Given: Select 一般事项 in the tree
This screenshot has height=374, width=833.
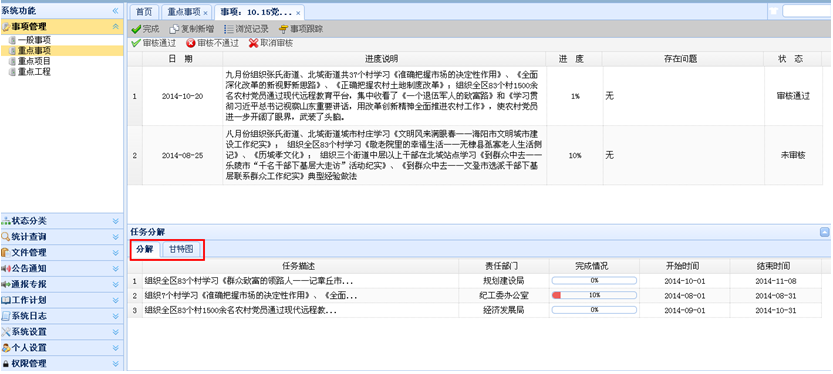Looking at the screenshot, I should [34, 40].
